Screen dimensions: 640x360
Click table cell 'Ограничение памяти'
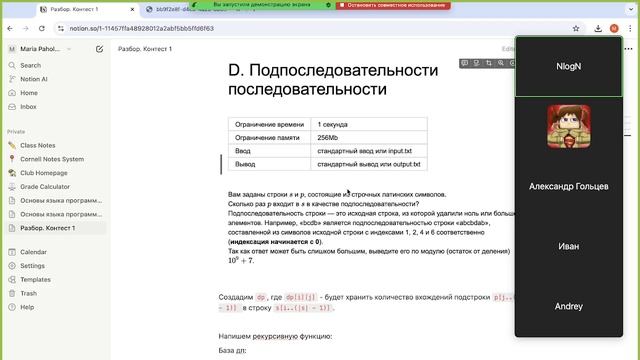[269, 138]
